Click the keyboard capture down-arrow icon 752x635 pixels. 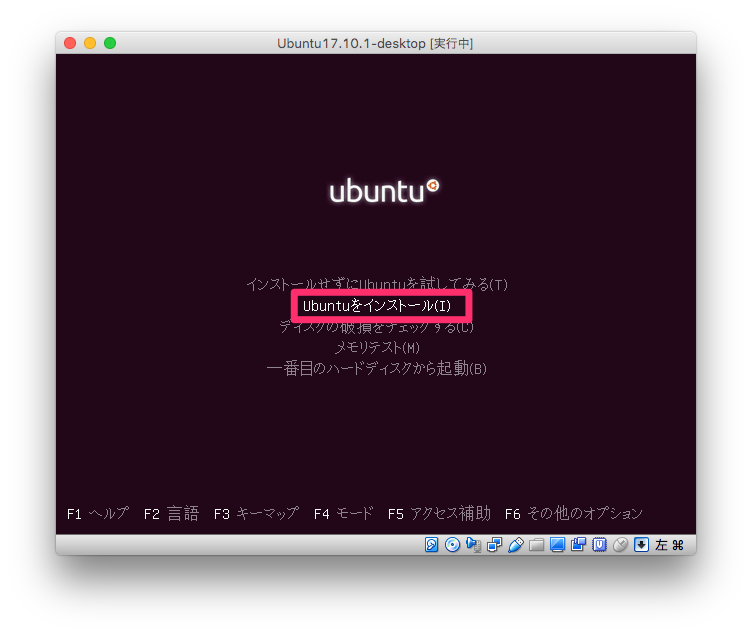[x=641, y=545]
